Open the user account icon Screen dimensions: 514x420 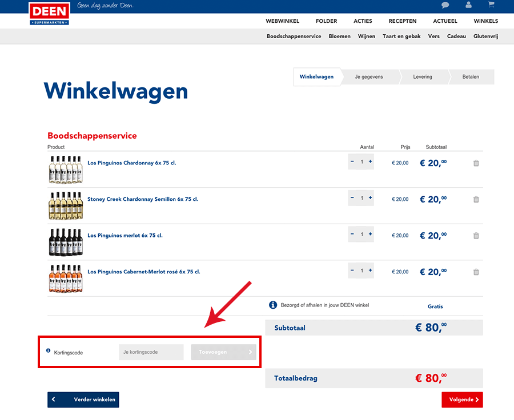pos(468,5)
